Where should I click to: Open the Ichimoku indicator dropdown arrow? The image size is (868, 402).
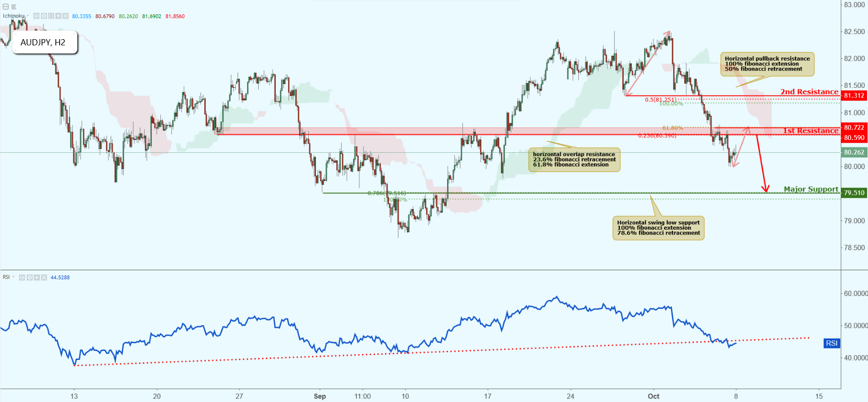coord(28,16)
